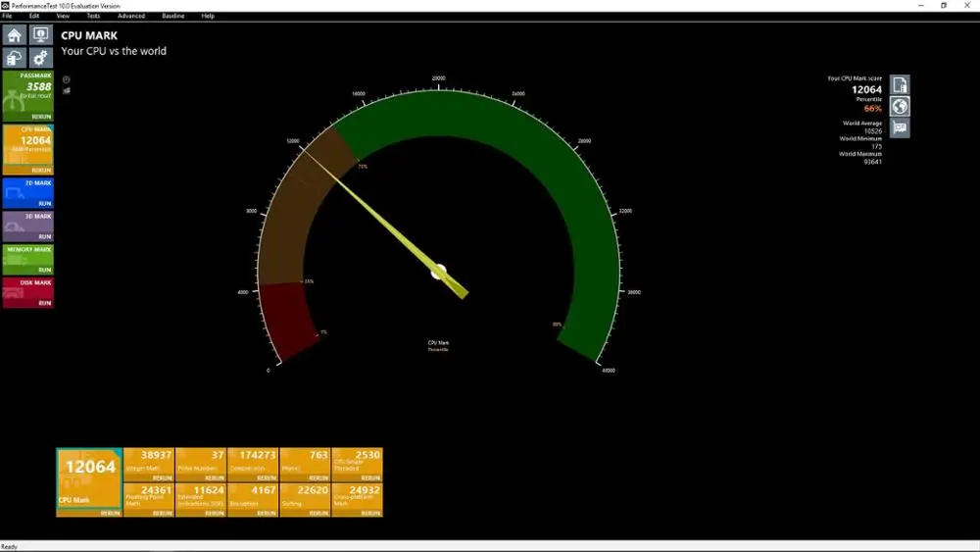Click the orange 66% percentile value
Viewport: 980px width, 552px height.
point(872,108)
